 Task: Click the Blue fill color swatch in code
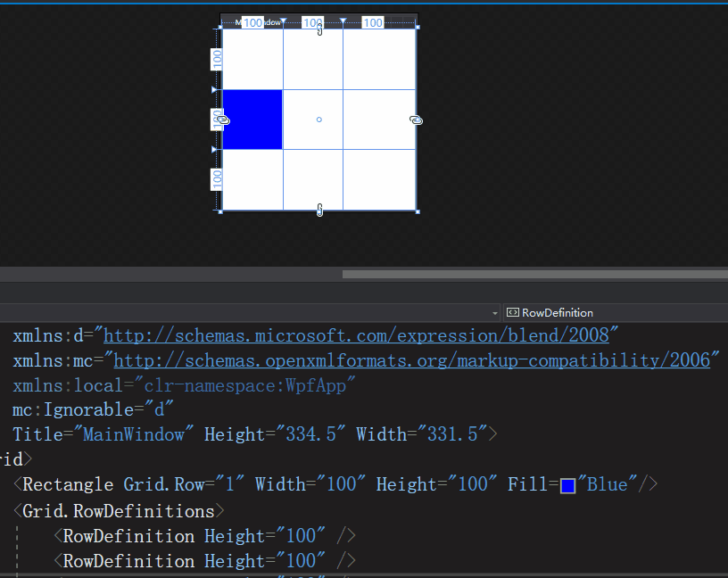coord(567,485)
